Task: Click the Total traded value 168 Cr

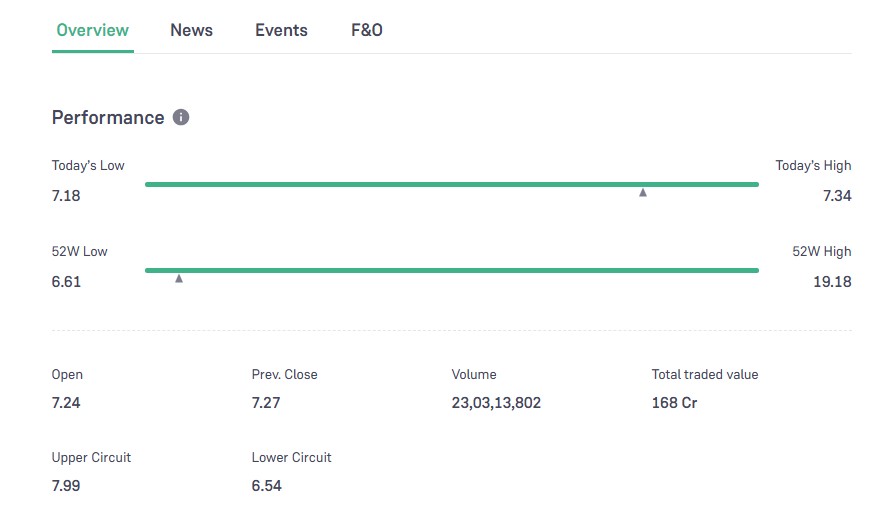Action: click(x=674, y=403)
